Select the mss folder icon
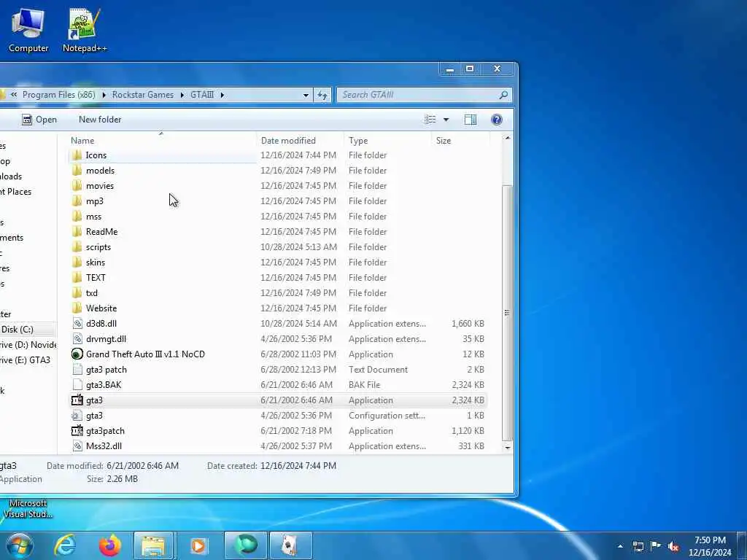 coord(77,216)
